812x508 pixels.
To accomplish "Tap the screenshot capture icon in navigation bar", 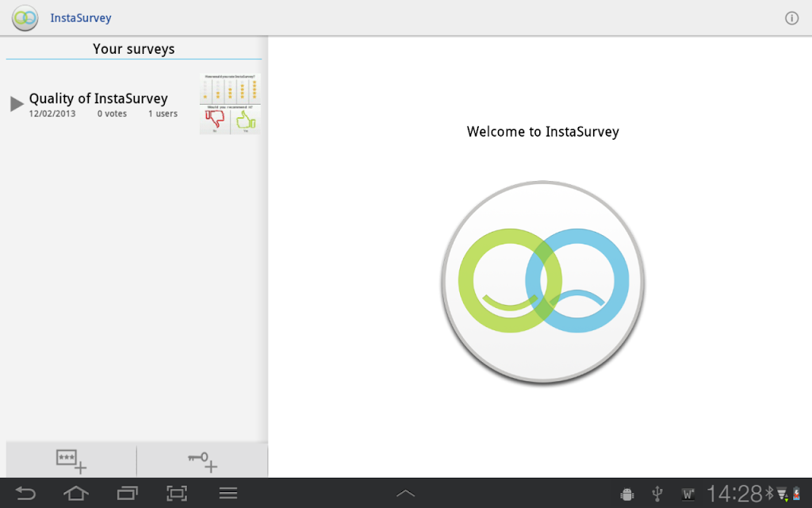I will coord(177,494).
